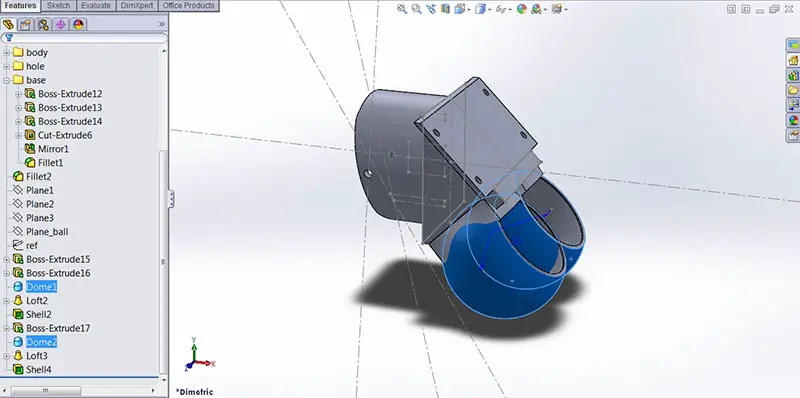Toggle the Section View icon
This screenshot has width=800, height=398.
[446, 9]
